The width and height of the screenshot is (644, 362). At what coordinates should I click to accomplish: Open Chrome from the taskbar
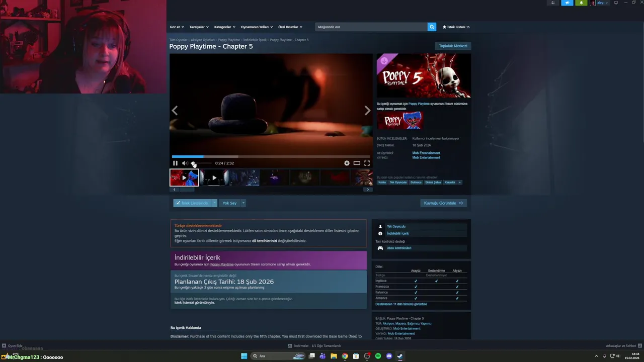click(x=345, y=356)
